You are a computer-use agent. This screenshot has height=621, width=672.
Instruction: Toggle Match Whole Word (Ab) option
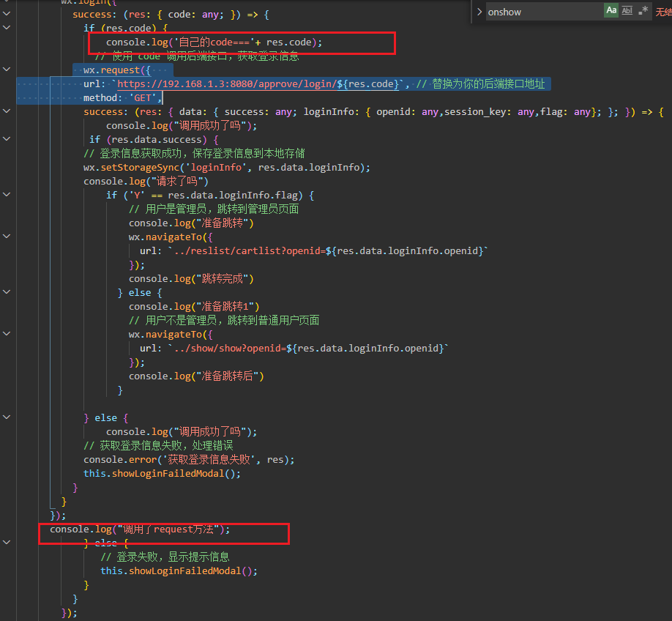627,11
